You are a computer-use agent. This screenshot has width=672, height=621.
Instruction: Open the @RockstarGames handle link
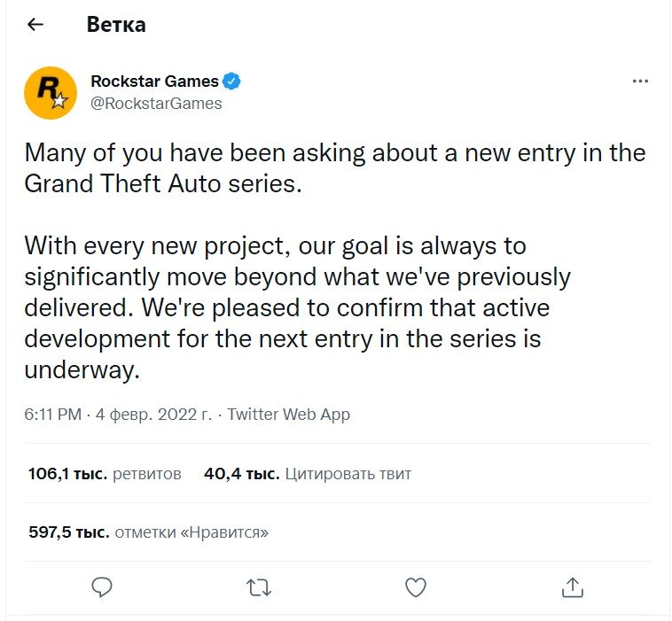click(156, 104)
